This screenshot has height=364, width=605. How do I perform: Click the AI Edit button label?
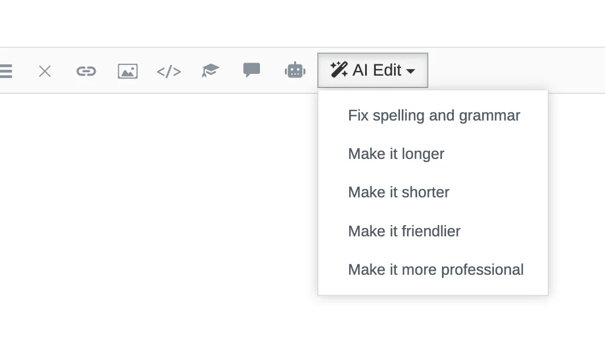pyautogui.click(x=377, y=70)
